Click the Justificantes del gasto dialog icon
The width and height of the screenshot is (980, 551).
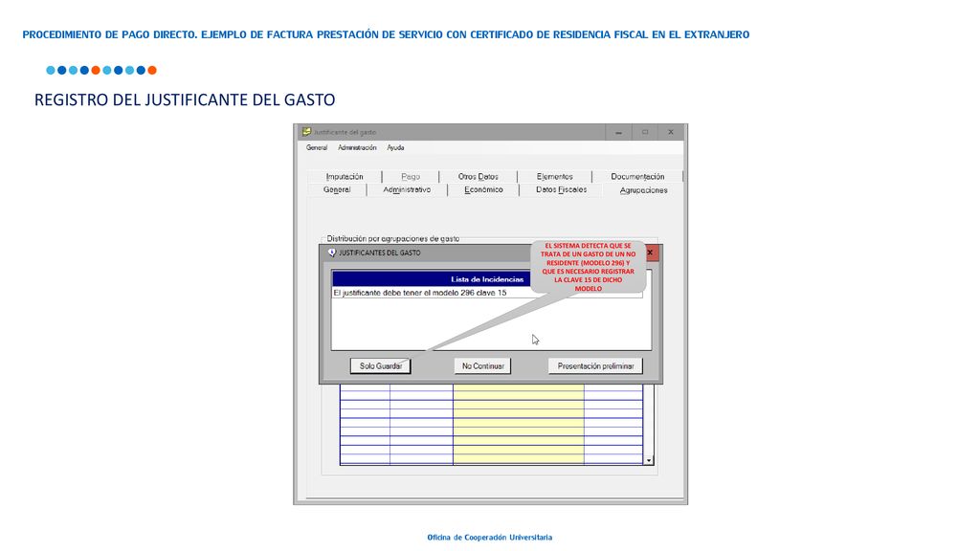[x=332, y=253]
